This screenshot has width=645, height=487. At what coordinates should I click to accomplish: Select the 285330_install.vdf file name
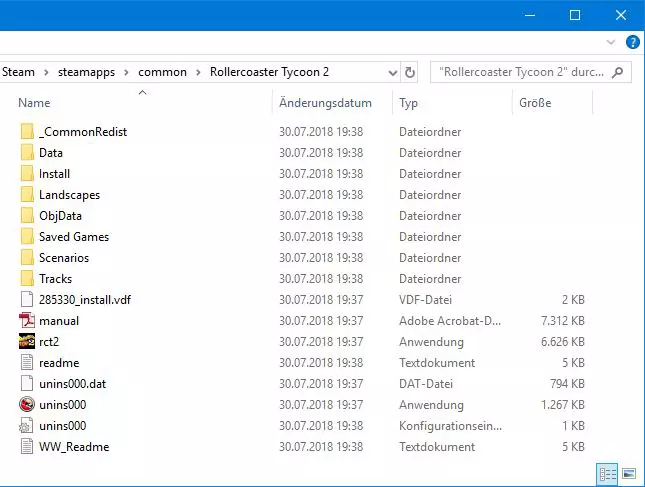85,299
